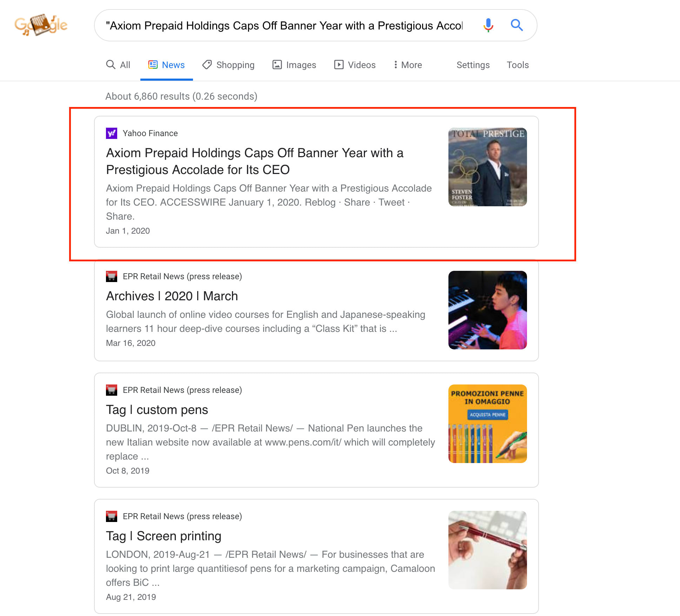680x616 pixels.
Task: Open the piano player thumbnail
Action: click(487, 310)
